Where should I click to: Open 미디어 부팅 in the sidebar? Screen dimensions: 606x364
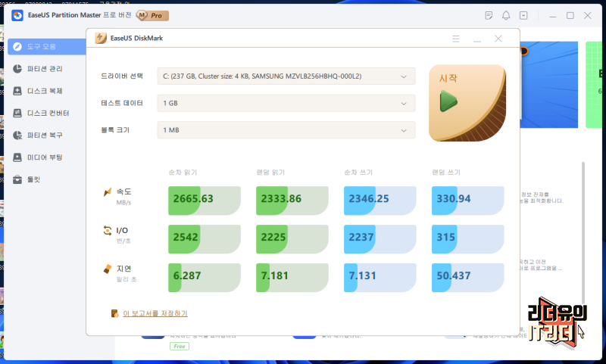tap(45, 157)
